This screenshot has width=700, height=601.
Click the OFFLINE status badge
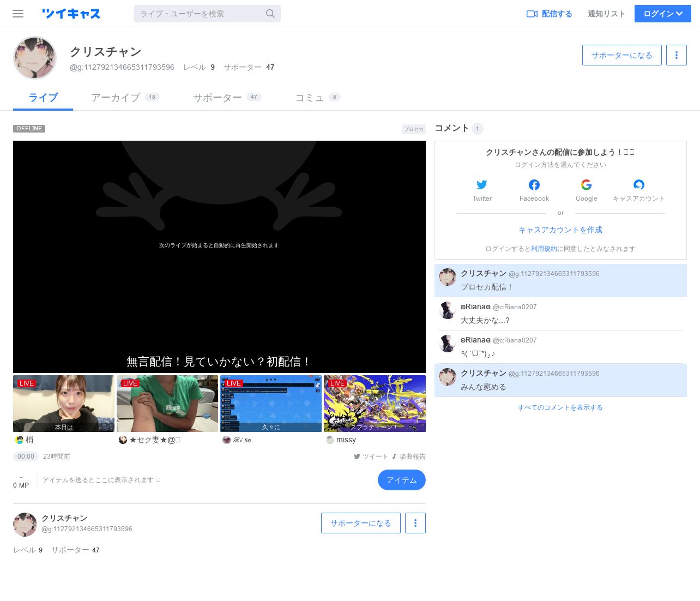pyautogui.click(x=29, y=129)
